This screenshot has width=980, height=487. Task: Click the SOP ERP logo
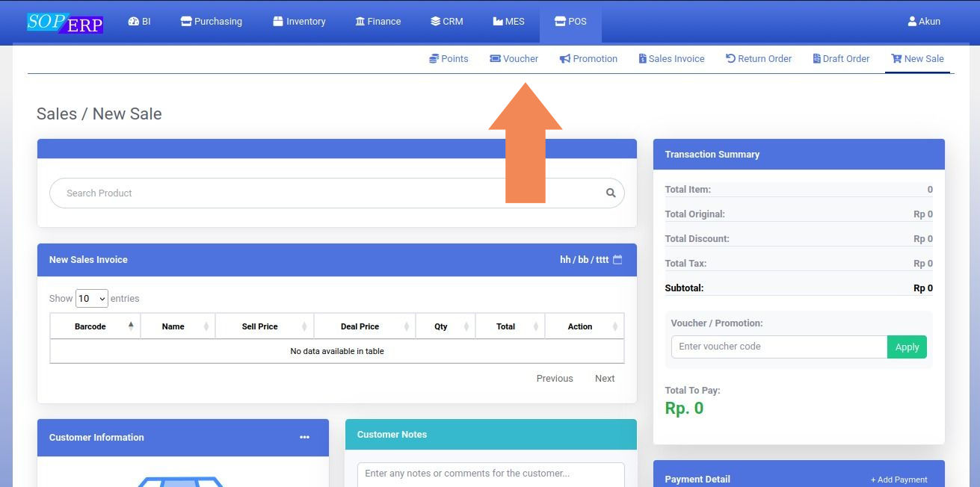[65, 22]
